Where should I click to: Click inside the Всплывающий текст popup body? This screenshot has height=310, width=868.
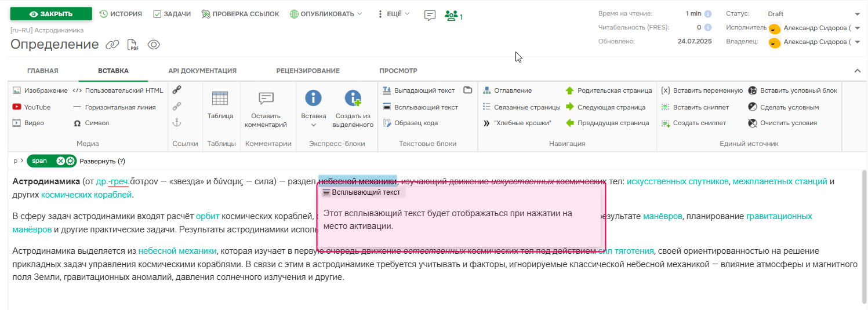pyautogui.click(x=461, y=220)
